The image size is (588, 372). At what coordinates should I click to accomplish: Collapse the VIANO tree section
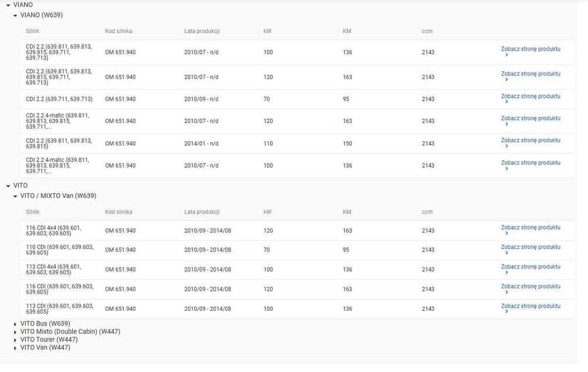(8, 5)
